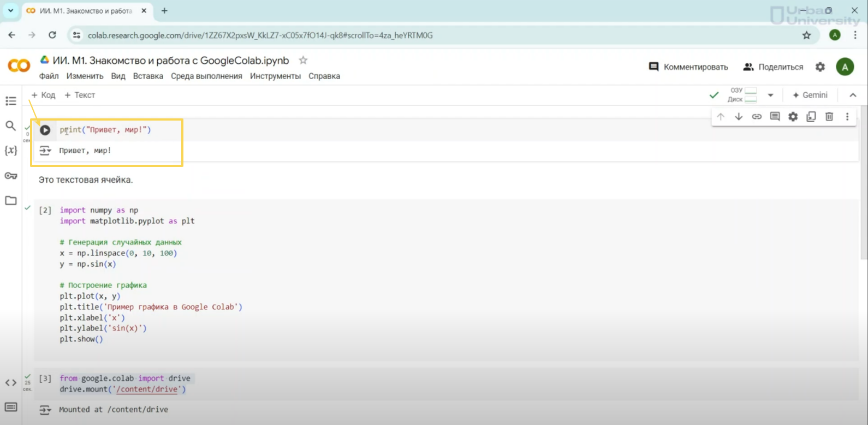
Task: Open more cell actions three-dot menu
Action: tap(847, 116)
